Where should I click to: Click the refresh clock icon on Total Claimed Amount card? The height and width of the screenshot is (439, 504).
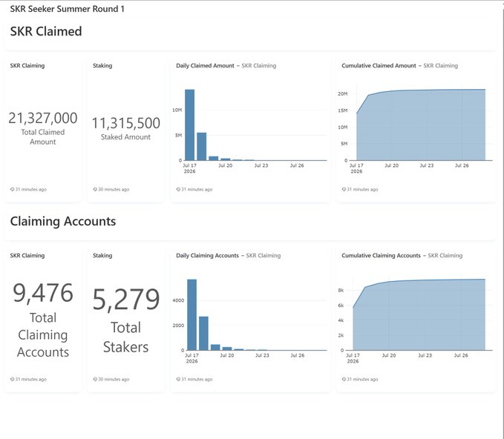click(x=12, y=190)
